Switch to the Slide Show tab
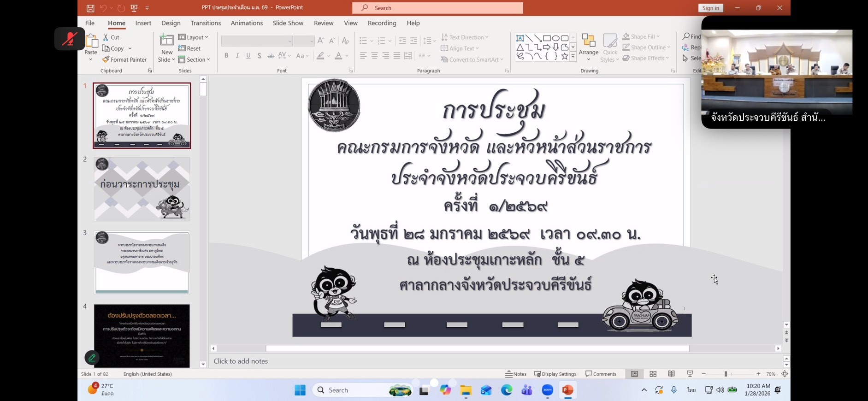Viewport: 868px width, 401px height. [x=288, y=23]
